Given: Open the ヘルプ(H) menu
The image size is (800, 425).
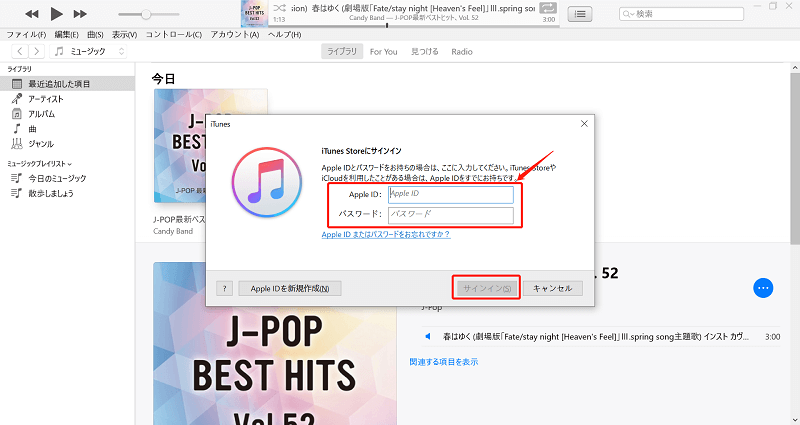Looking at the screenshot, I should coord(284,35).
